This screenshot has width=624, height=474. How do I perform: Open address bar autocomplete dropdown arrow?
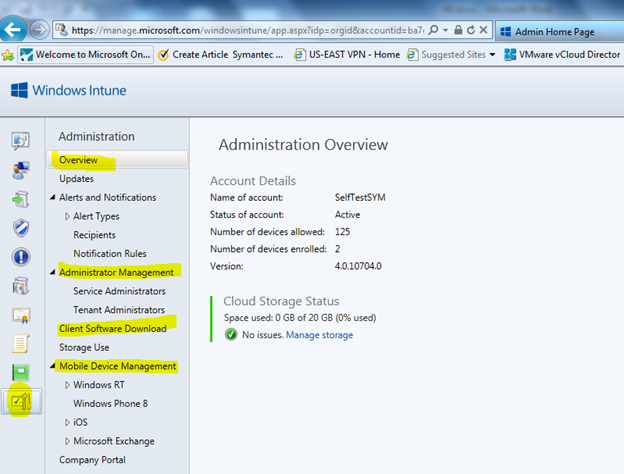click(446, 30)
